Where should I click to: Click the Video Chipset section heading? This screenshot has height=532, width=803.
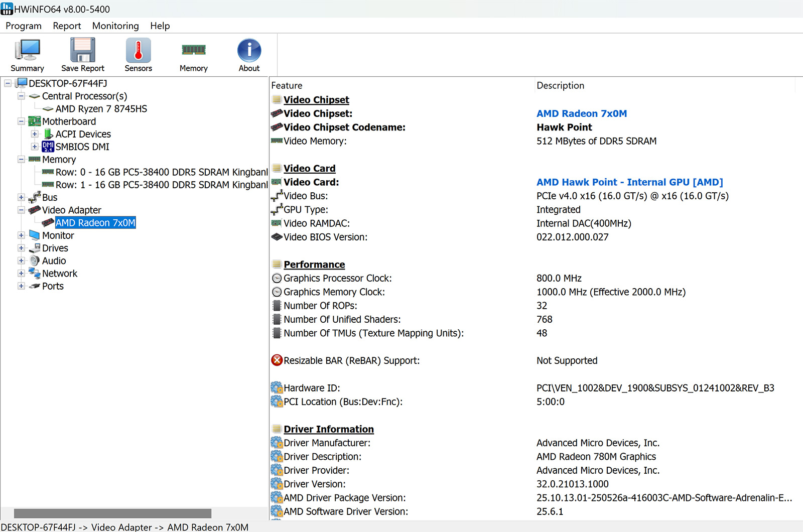tap(316, 100)
